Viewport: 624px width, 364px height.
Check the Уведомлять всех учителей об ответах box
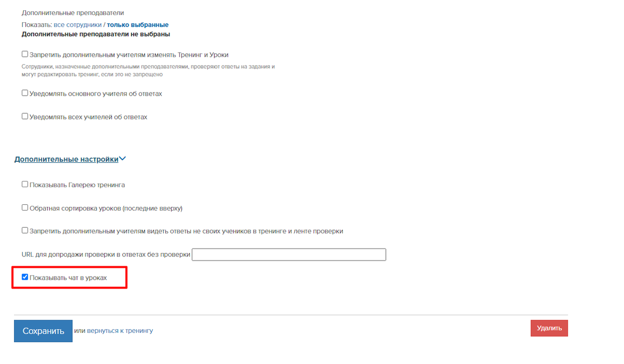point(25,116)
